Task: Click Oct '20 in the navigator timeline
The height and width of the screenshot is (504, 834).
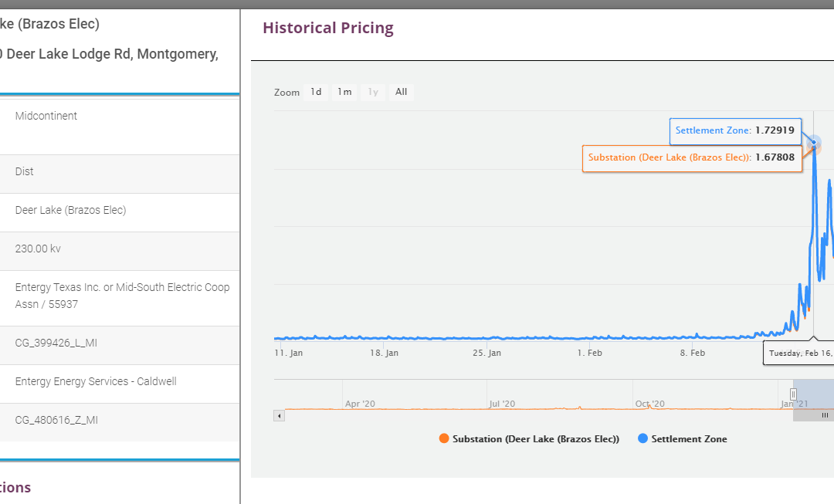Action: (x=650, y=404)
